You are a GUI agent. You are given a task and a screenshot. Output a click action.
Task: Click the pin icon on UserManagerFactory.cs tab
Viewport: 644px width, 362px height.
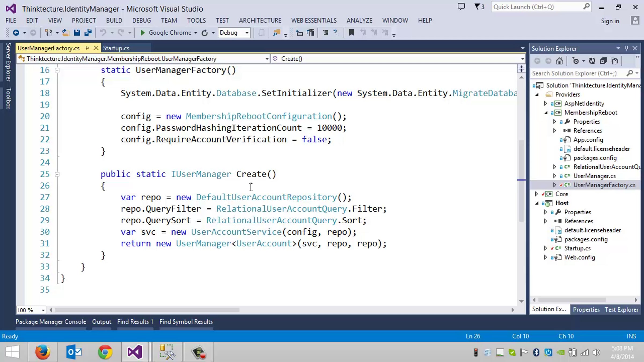[87, 48]
